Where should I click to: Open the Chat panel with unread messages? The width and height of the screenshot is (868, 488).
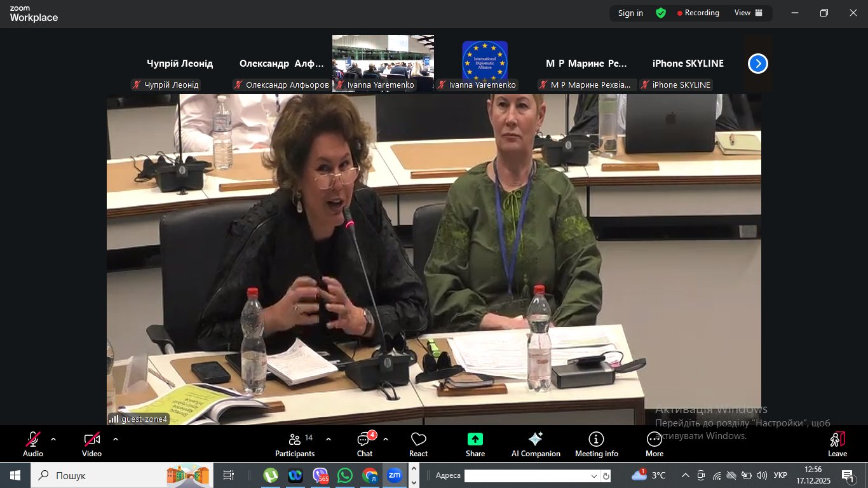[365, 444]
